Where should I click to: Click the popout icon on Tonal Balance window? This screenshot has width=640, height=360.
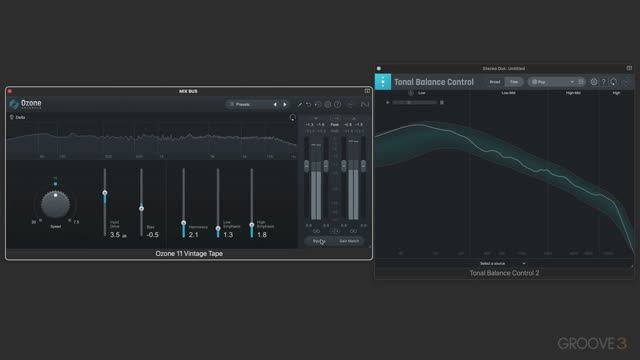coord(629,68)
